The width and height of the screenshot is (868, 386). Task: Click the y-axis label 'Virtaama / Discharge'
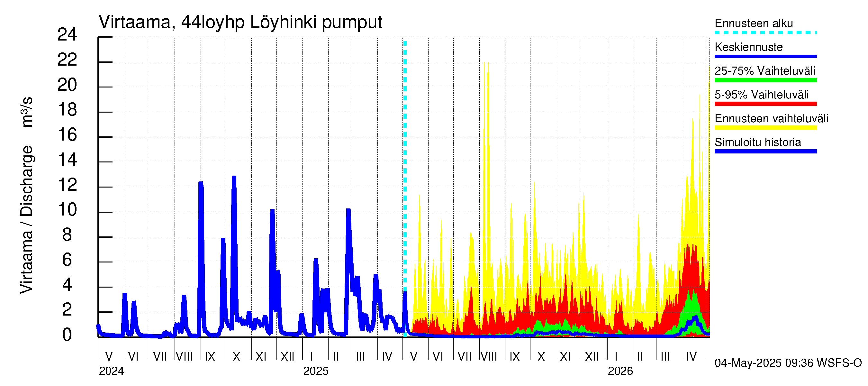click(27, 219)
